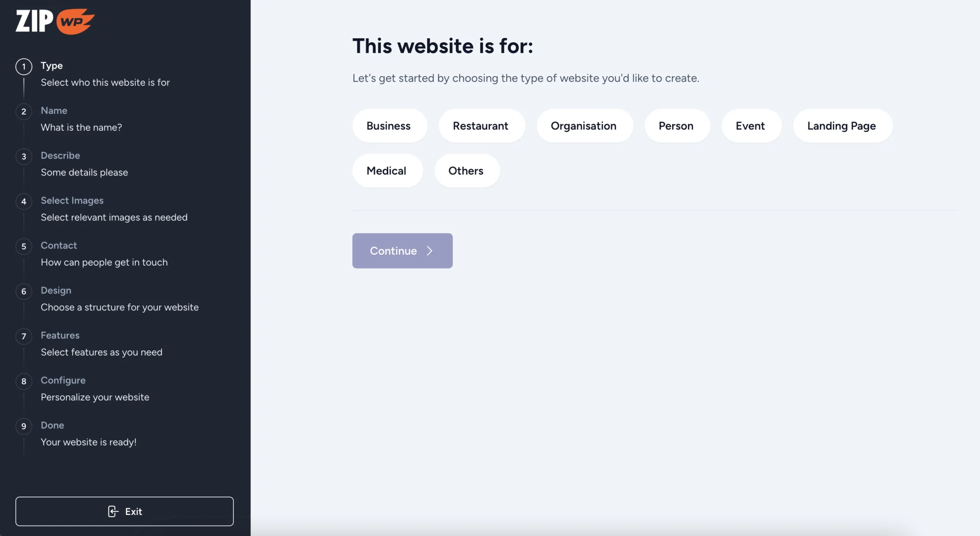Screen dimensions: 980x536
Task: Select the Person website type
Action: tap(677, 125)
